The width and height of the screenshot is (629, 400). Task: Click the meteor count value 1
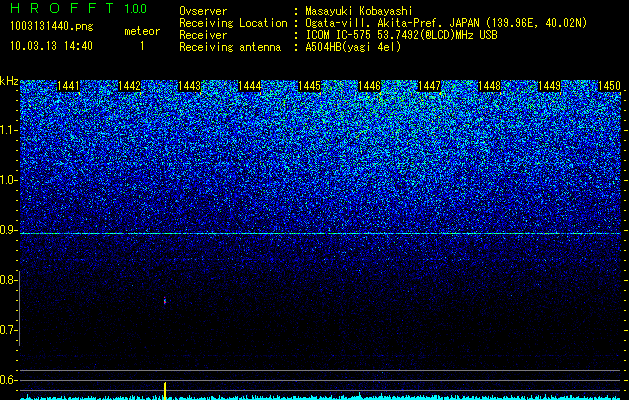click(x=142, y=46)
